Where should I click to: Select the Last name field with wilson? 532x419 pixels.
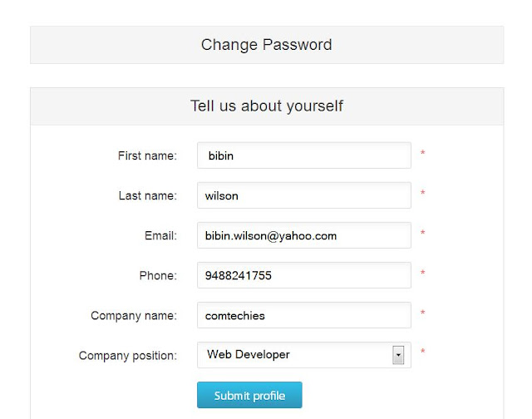[304, 195]
